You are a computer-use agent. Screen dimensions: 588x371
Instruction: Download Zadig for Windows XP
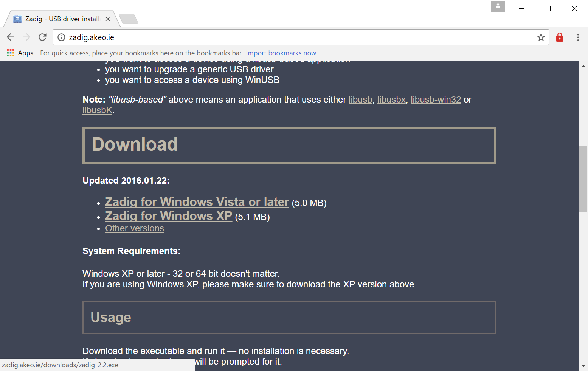(x=169, y=216)
